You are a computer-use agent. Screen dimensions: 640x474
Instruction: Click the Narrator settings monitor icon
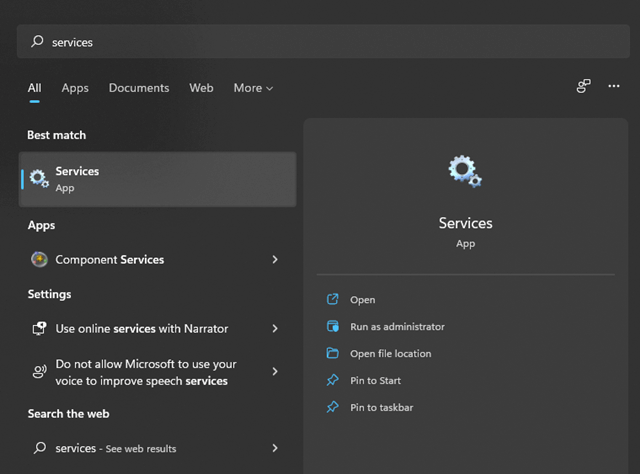click(x=40, y=328)
